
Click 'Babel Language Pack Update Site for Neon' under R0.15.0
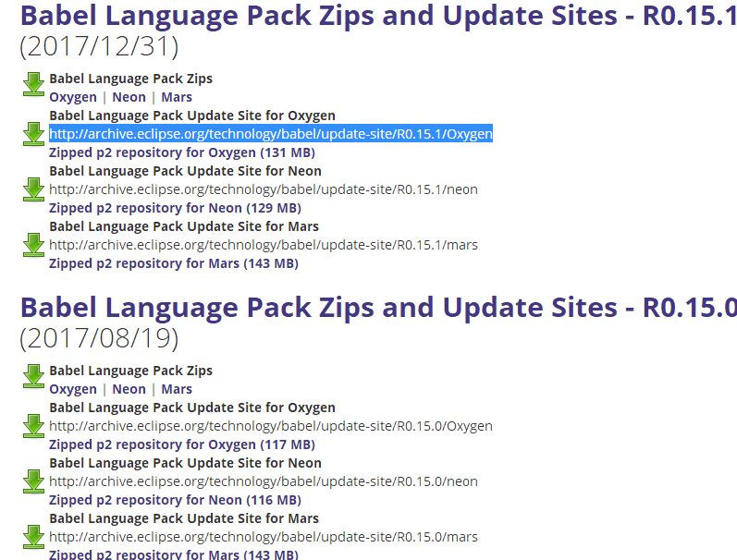pos(185,464)
